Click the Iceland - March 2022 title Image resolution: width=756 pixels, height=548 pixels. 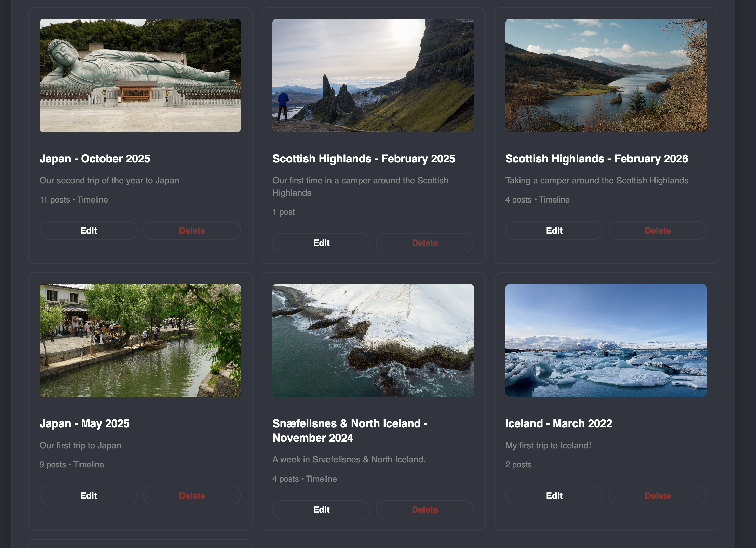pos(558,423)
